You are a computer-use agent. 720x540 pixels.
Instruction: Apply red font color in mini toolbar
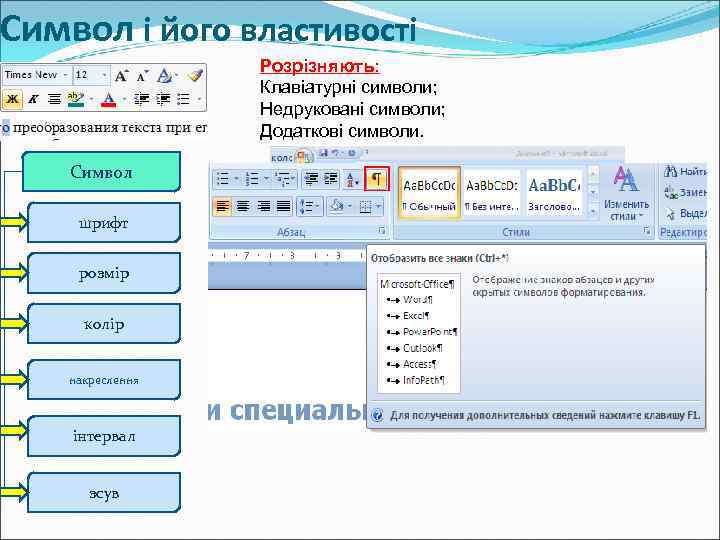[x=109, y=99]
